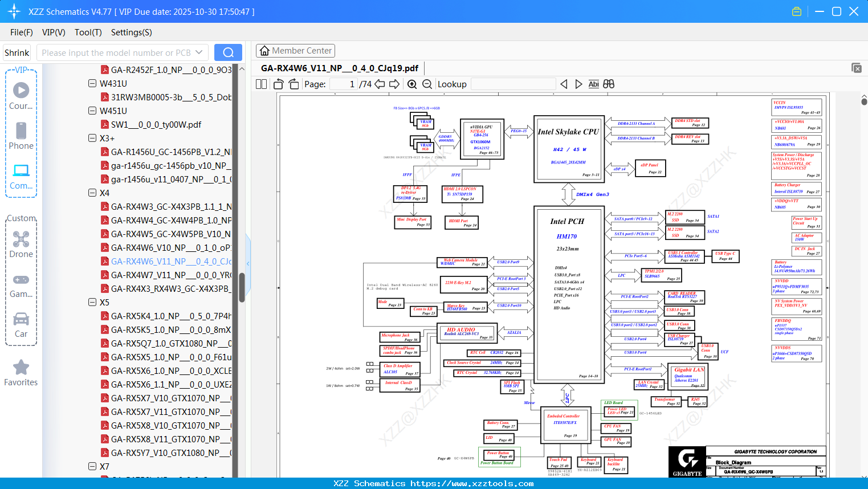868x489 pixels.
Task: Collapse the X7 tree folder
Action: (x=92, y=466)
